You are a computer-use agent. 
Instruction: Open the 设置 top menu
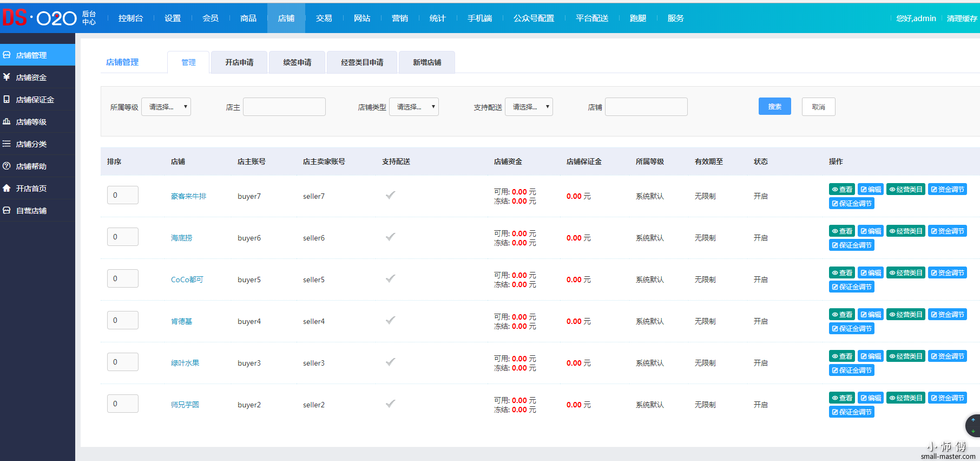click(x=173, y=18)
